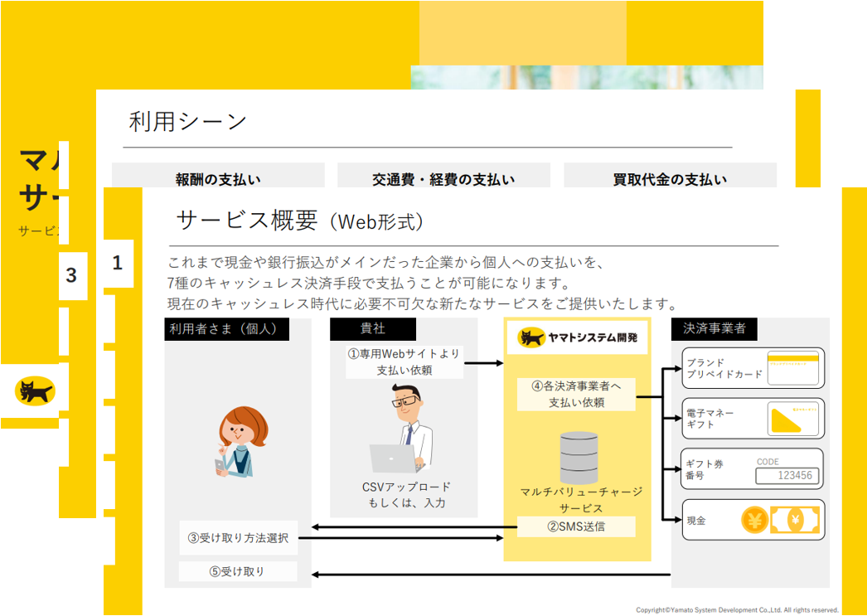This screenshot has height=616, width=867.
Task: Click the ③受け取り方法選択 box
Action: click(238, 538)
